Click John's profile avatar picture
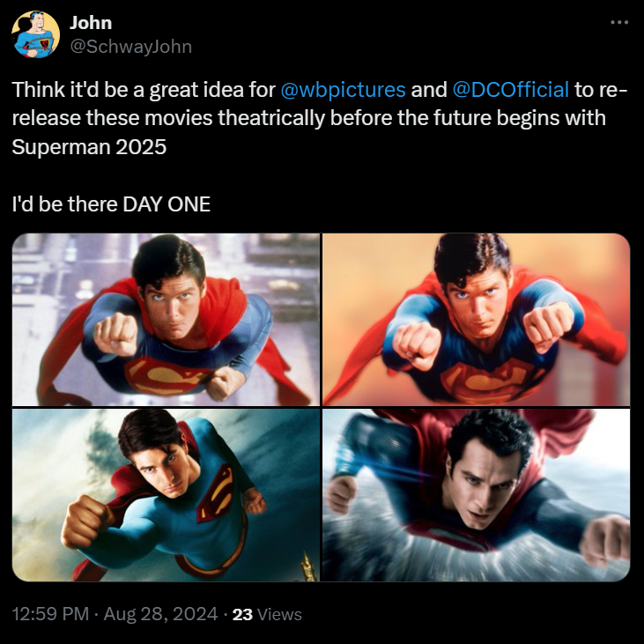The height and width of the screenshot is (644, 644). [35, 35]
